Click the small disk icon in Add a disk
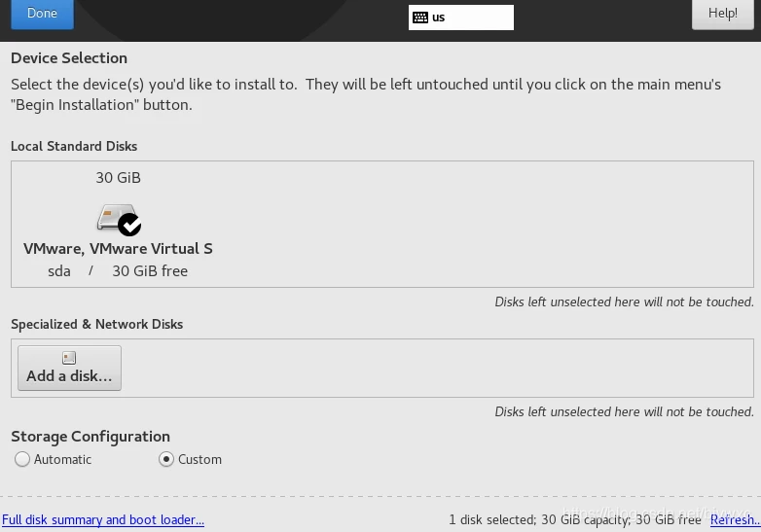This screenshot has height=532, width=761. coord(69,358)
